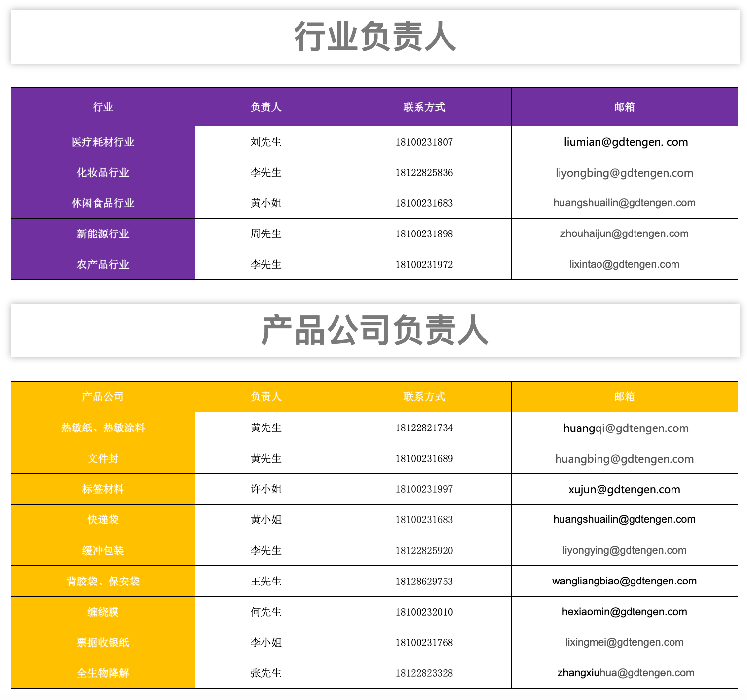Image resolution: width=747 pixels, height=700 pixels.
Task: Click the 休闲食品行业 row label
Action: 103,203
